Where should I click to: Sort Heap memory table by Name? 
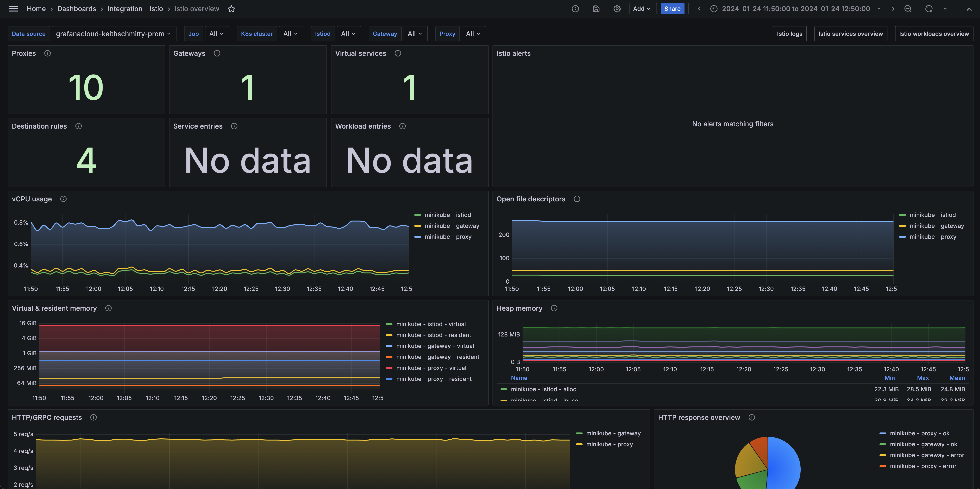(519, 378)
